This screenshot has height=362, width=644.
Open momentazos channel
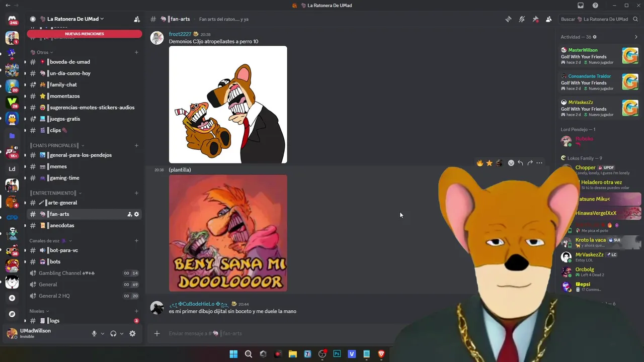(85, 96)
